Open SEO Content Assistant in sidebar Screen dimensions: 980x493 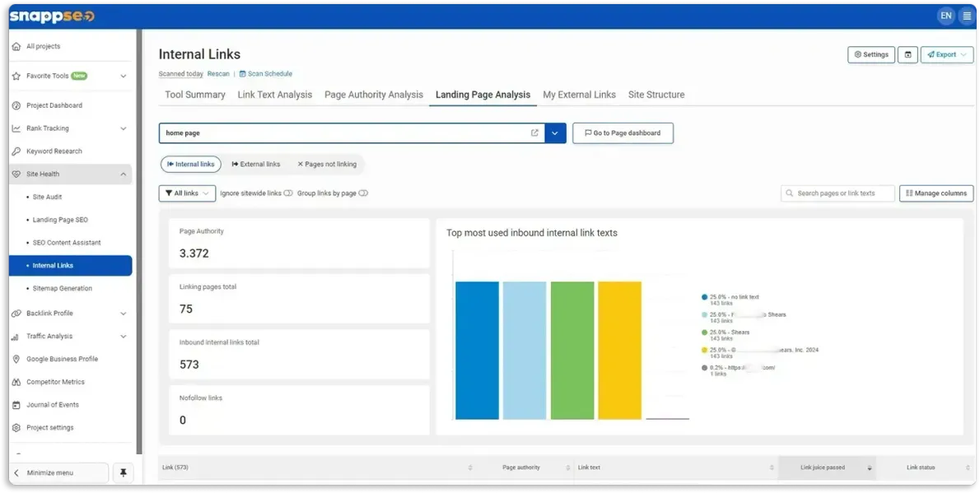pos(66,243)
